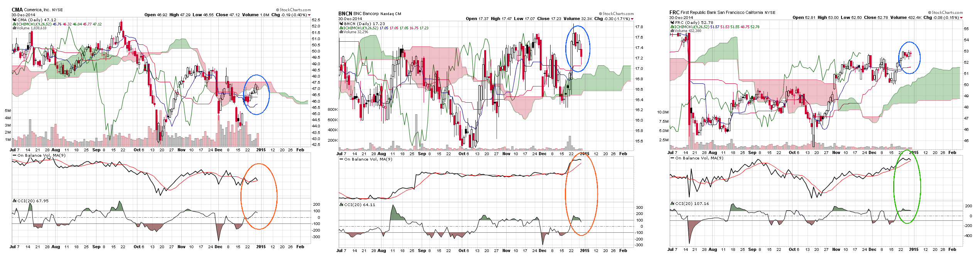Click 'BNCN (Daily) 17.23' legend label
The image size is (980, 264).
tap(365, 24)
